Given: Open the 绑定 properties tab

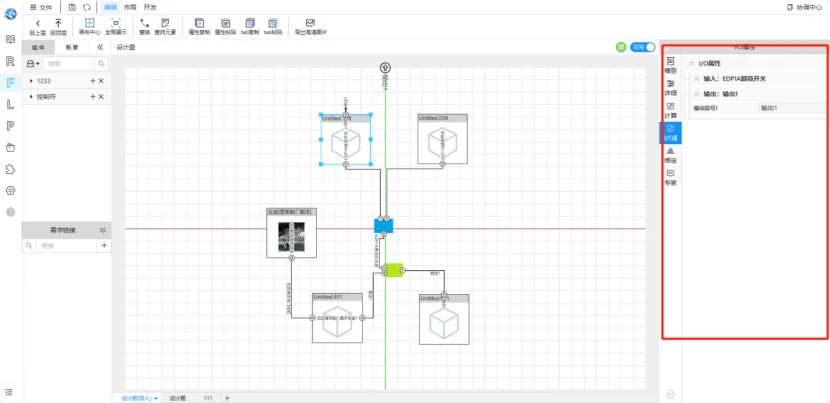Looking at the screenshot, I should (x=671, y=155).
